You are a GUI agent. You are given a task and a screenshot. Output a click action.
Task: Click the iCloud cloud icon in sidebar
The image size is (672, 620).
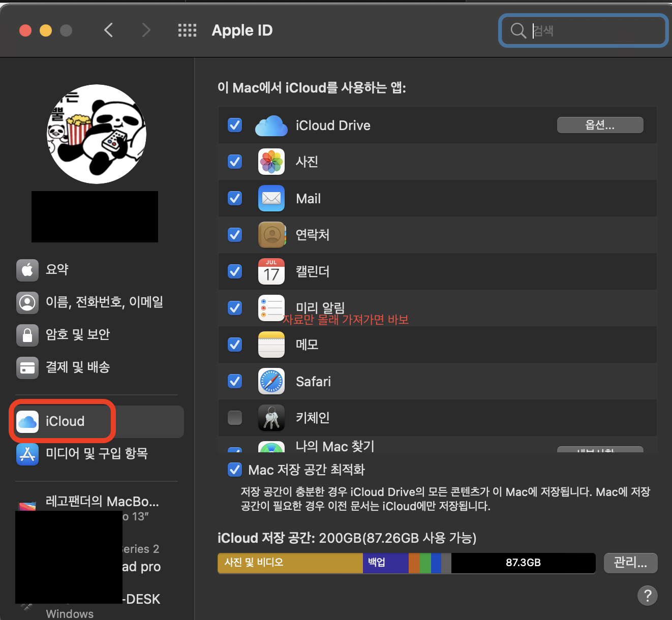(27, 422)
